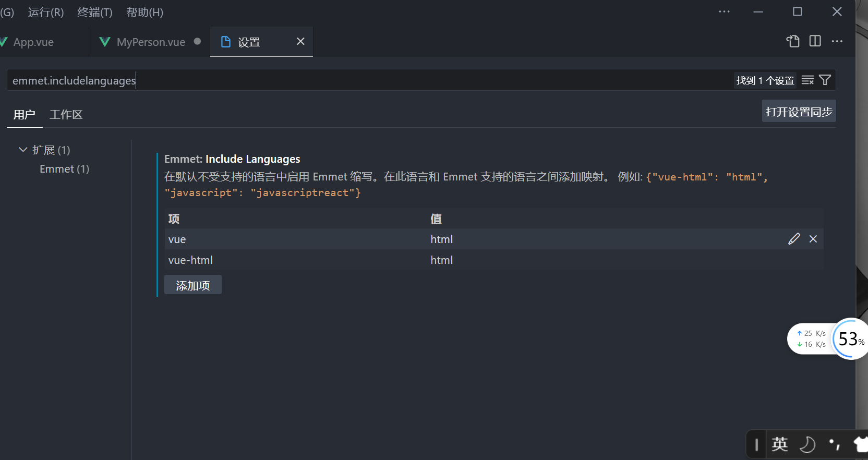Click the 添加项 button
This screenshot has width=868, height=460.
pos(192,285)
